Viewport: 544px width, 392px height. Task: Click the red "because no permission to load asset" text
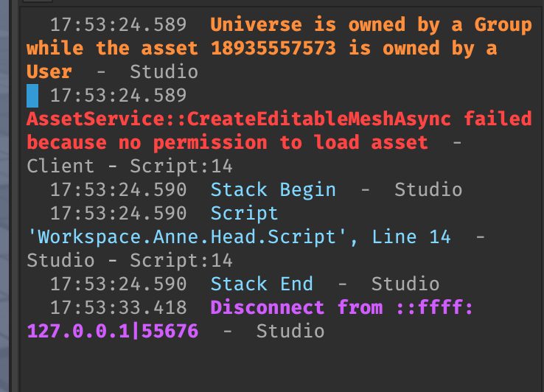click(227, 143)
